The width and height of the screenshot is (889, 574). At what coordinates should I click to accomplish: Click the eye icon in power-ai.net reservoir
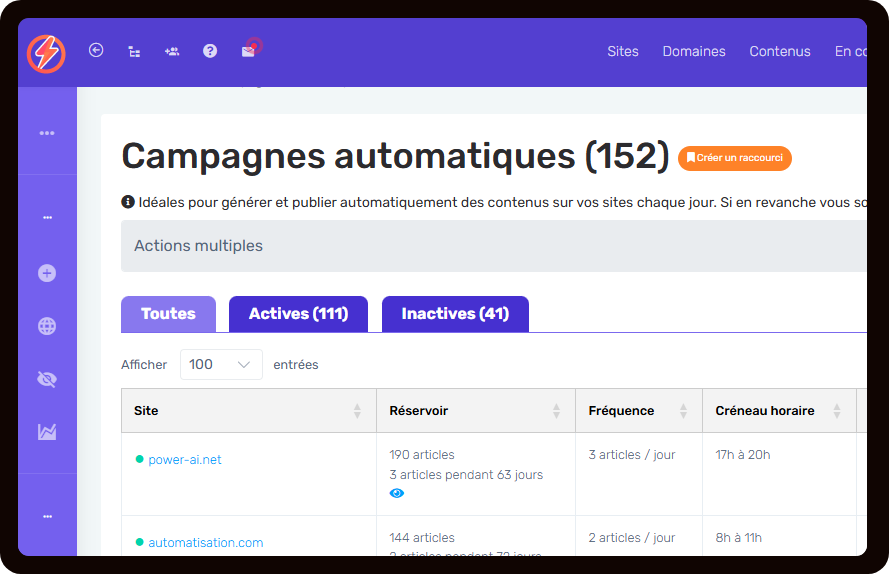click(397, 493)
